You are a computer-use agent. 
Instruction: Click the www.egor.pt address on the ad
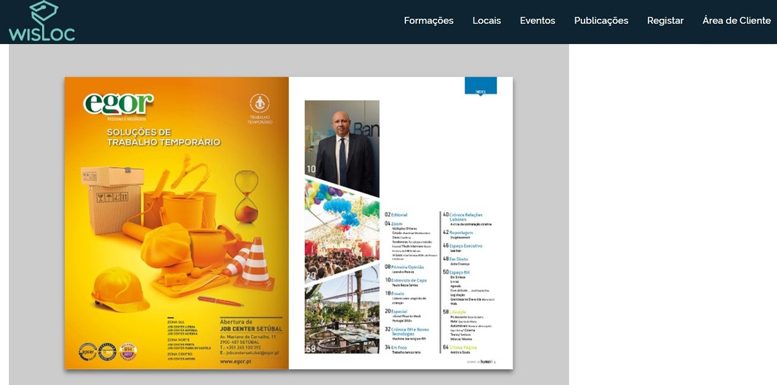click(235, 362)
